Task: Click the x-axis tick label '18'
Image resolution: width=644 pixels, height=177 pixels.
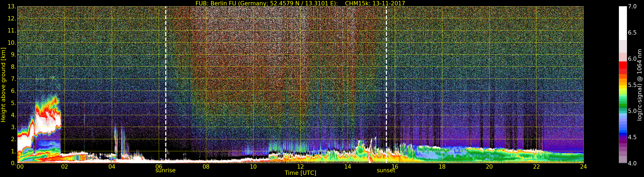Action: 442,167
